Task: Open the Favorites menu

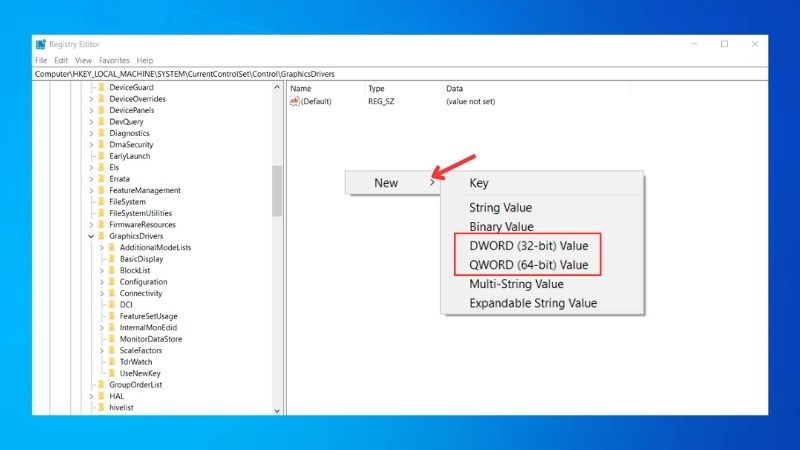Action: (114, 60)
